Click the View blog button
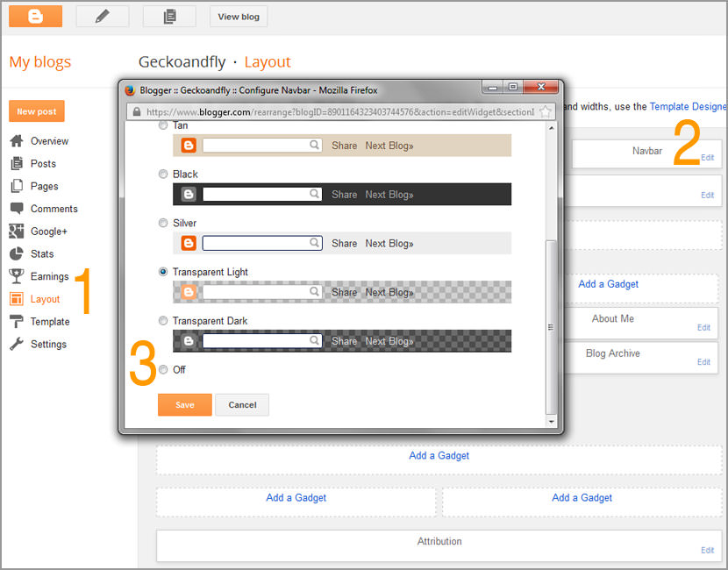The width and height of the screenshot is (728, 570). pos(239,17)
